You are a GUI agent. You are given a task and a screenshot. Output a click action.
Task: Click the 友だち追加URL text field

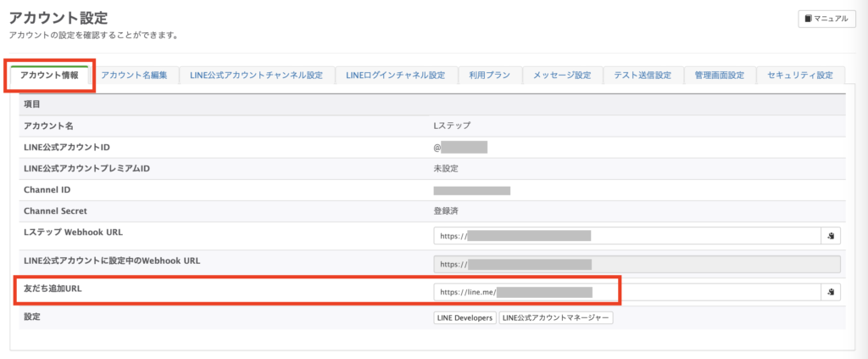pos(626,292)
